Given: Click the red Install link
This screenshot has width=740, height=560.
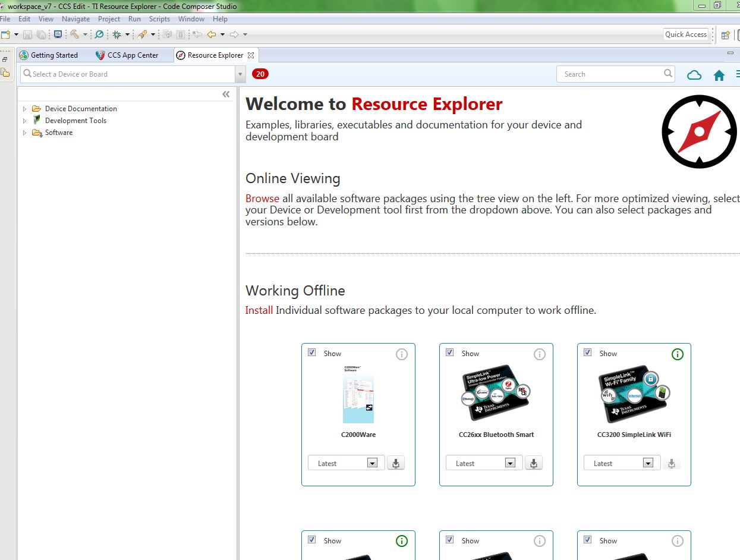Looking at the screenshot, I should (259, 310).
